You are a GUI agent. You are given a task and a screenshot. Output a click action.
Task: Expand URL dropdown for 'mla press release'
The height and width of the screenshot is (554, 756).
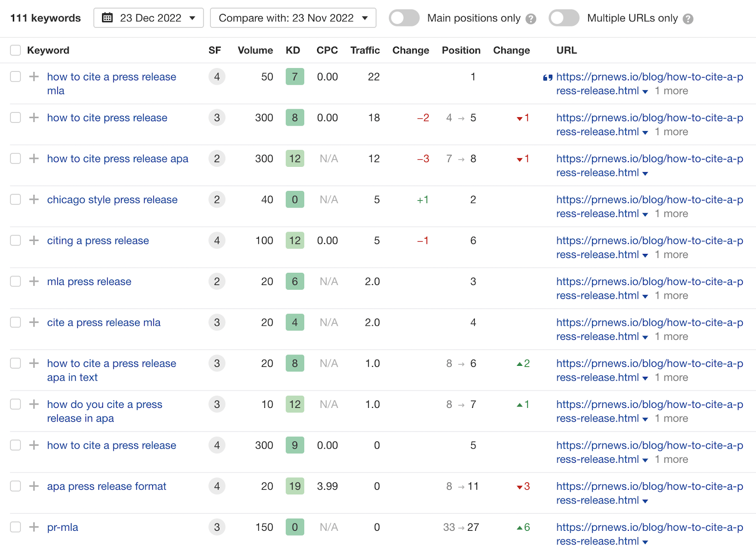pos(645,296)
